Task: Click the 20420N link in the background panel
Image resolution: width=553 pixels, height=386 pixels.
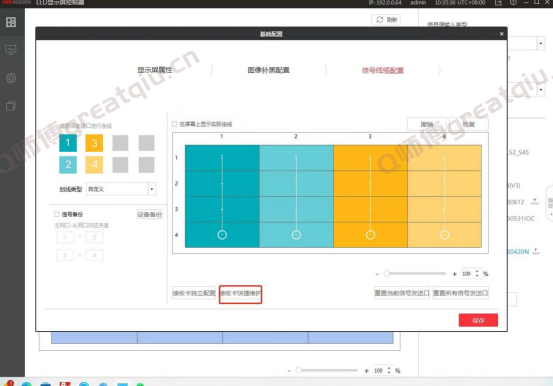Action: coord(518,252)
